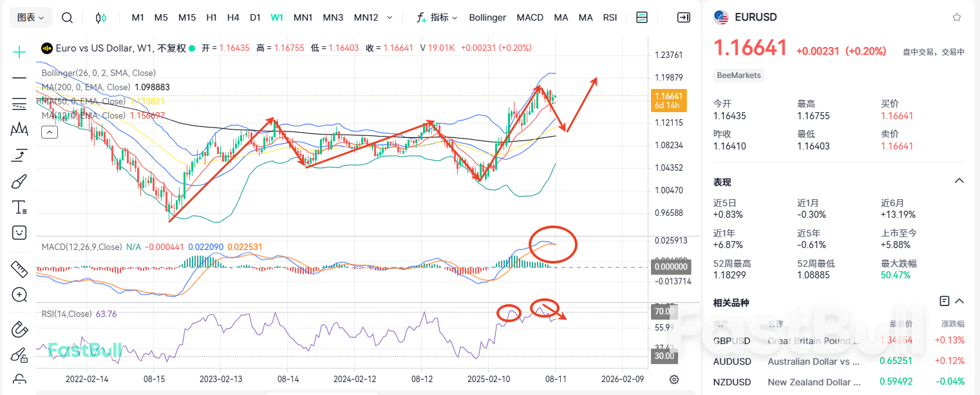Viewport: 980px width, 395px height.
Task: Open the symbol search magnifier
Action: (x=67, y=17)
